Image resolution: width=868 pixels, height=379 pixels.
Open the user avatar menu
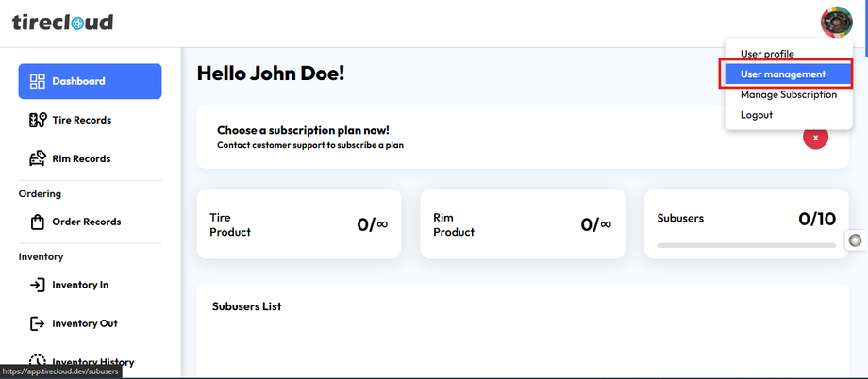(x=836, y=22)
